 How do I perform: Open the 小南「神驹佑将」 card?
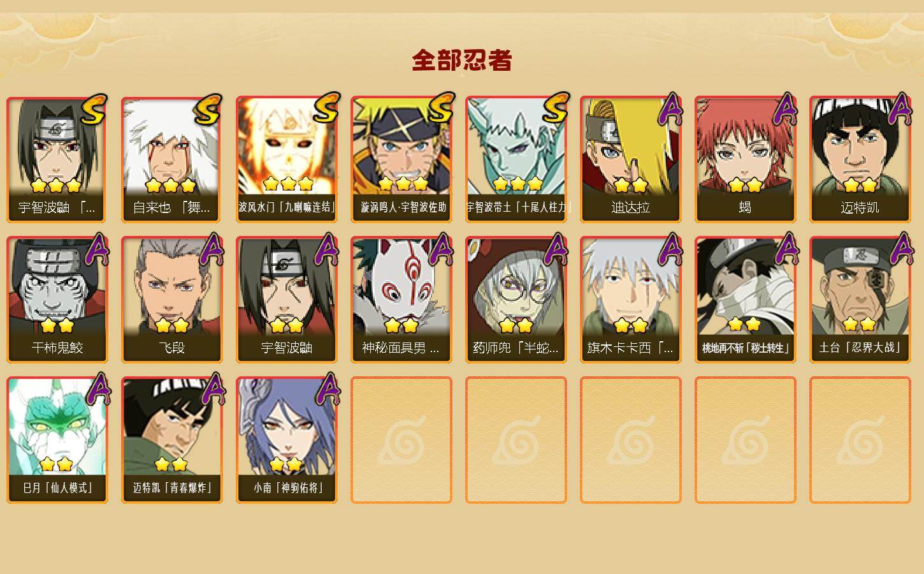[286, 440]
